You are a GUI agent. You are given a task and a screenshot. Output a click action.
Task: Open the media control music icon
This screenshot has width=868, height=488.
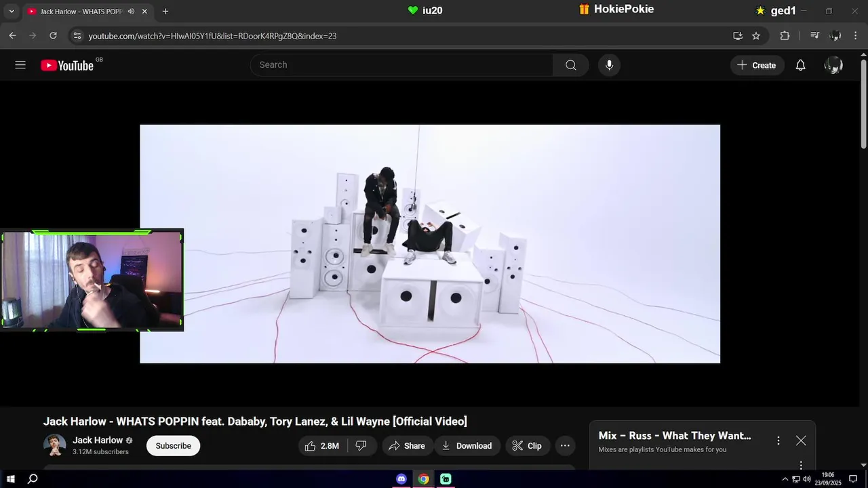(x=815, y=35)
